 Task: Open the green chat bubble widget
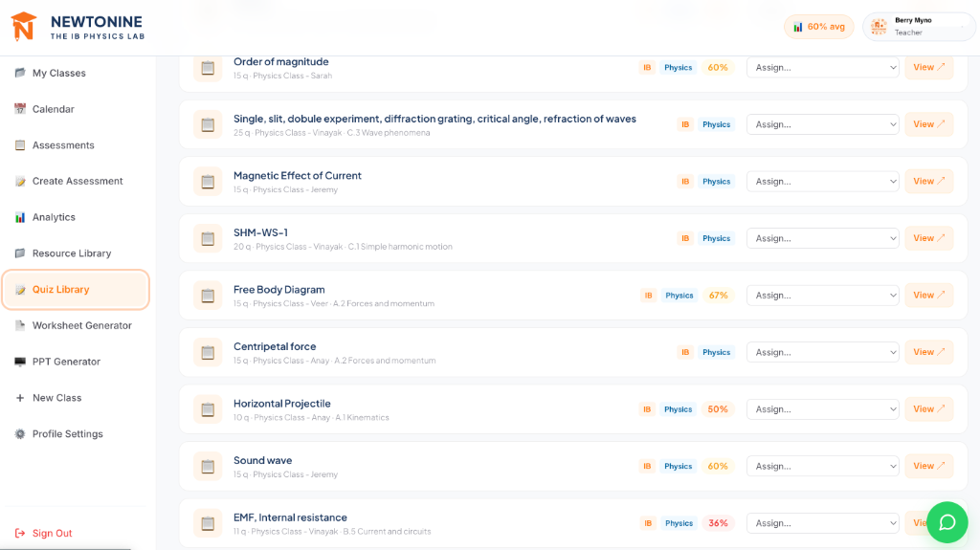point(947,522)
